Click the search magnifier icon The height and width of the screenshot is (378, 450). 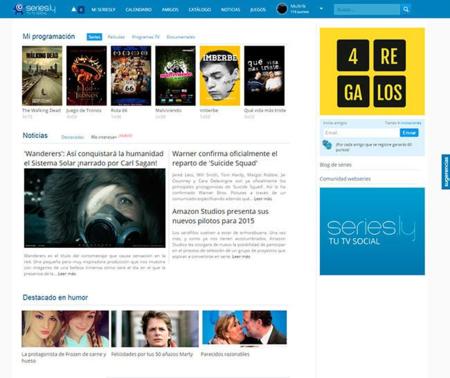406,9
